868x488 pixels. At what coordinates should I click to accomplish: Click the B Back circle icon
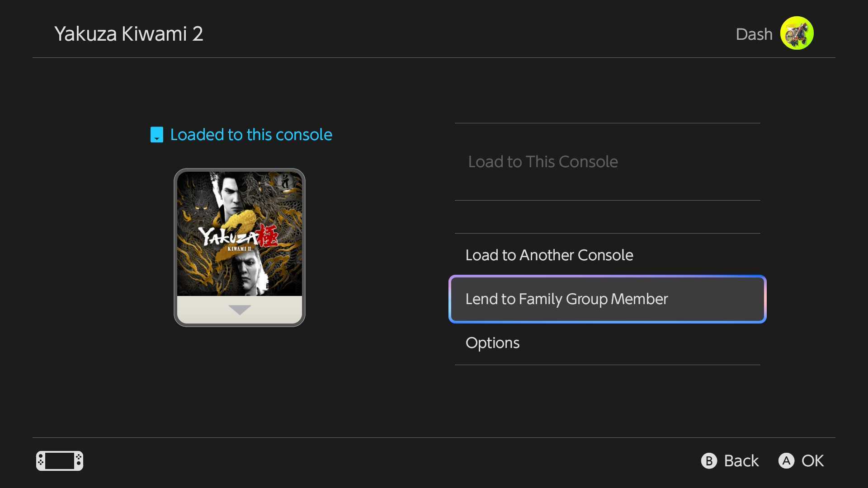pos(709,461)
